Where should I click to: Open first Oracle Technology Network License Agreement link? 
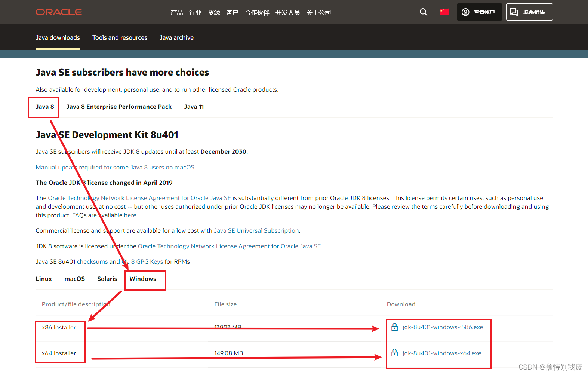point(139,198)
